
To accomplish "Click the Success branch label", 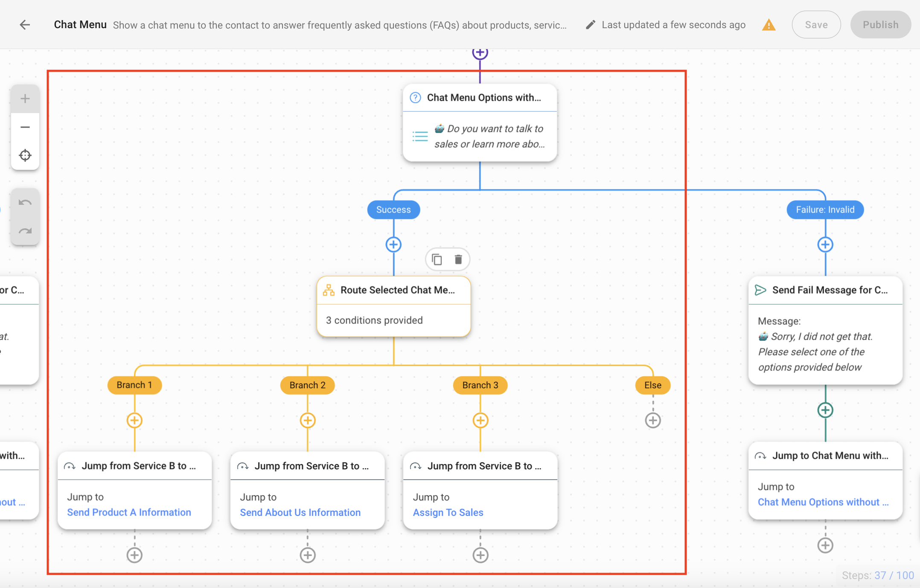I will pos(393,209).
